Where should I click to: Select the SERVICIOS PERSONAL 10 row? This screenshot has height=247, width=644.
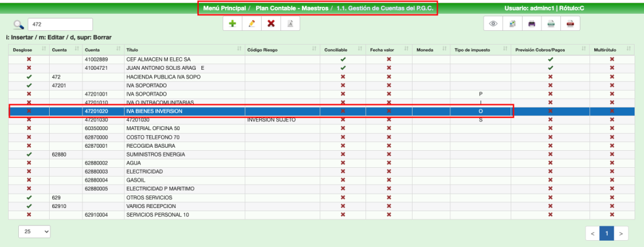coord(321,214)
